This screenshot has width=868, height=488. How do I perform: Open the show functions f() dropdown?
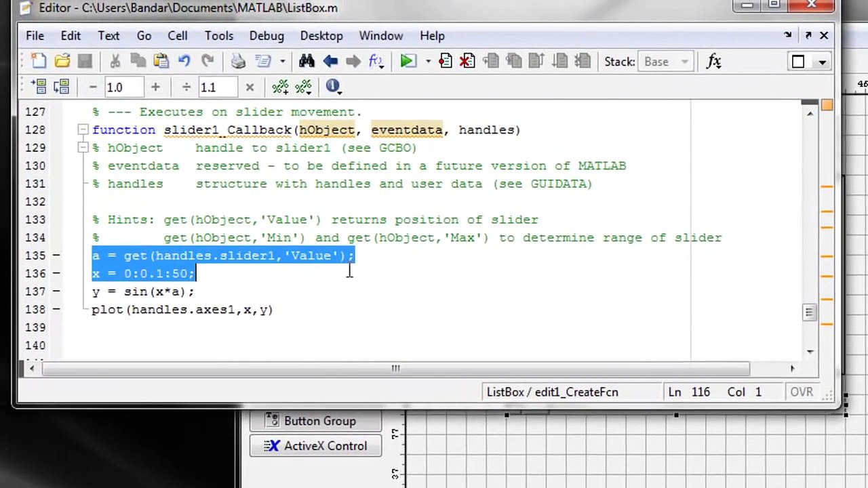click(x=376, y=62)
